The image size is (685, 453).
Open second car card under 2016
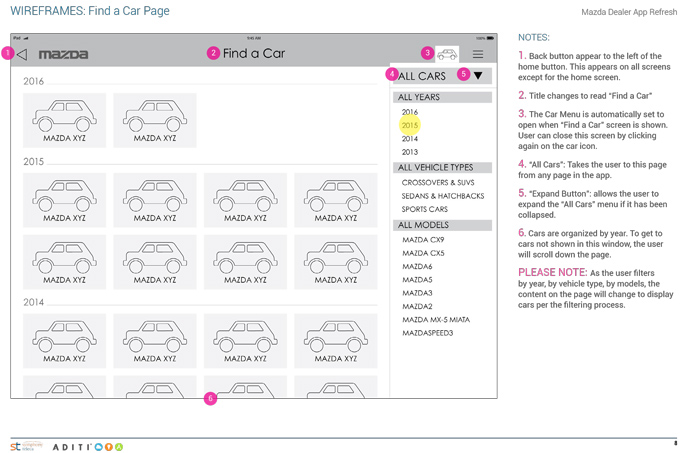pyautogui.click(x=155, y=120)
